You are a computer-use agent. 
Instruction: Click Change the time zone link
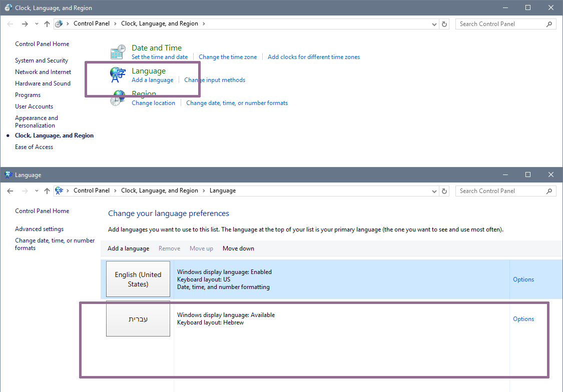pyautogui.click(x=228, y=56)
